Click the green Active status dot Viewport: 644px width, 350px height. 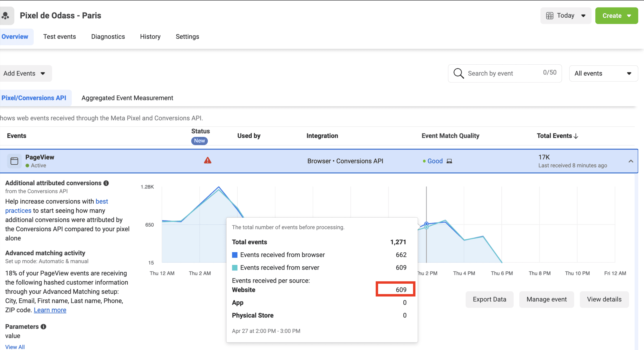27,166
